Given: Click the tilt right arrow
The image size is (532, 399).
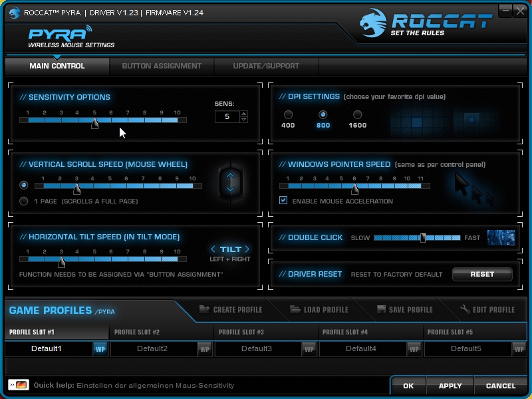Looking at the screenshot, I should click(x=247, y=249).
